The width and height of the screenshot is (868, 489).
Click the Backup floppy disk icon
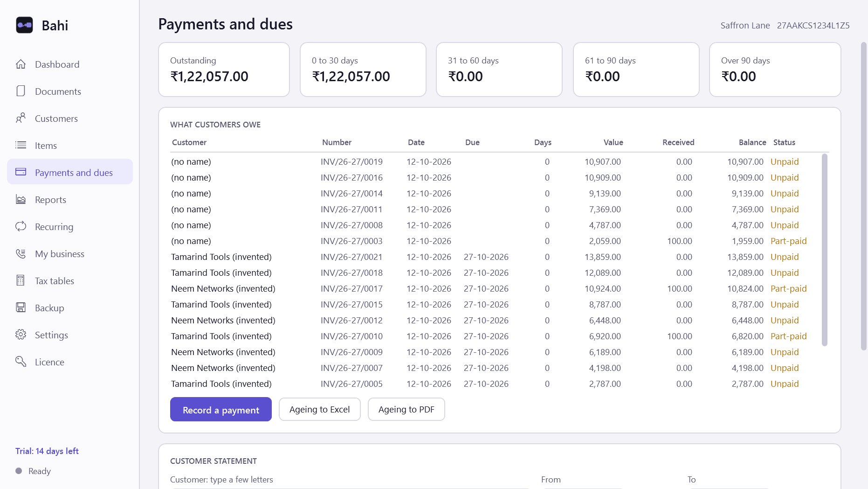pyautogui.click(x=21, y=307)
